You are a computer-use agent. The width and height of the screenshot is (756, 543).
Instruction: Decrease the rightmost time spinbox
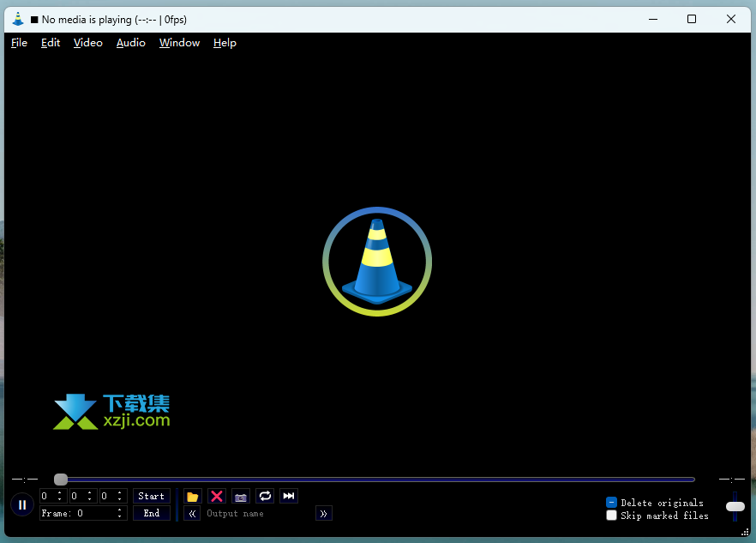point(120,499)
